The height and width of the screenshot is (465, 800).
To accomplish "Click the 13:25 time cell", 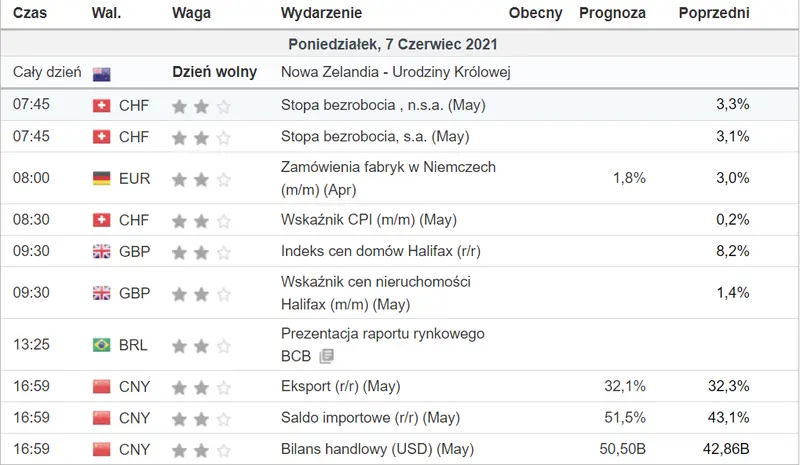I will [31, 345].
